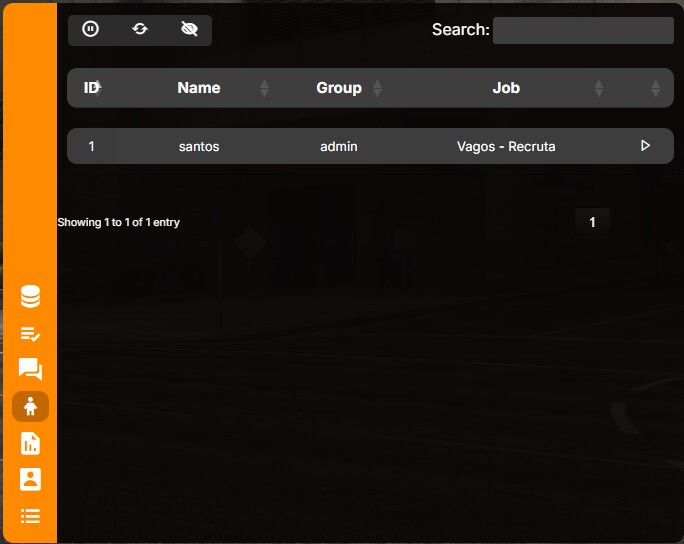This screenshot has height=544, width=684.
Task: Open the profile card icon in the sidebar
Action: pyautogui.click(x=31, y=479)
